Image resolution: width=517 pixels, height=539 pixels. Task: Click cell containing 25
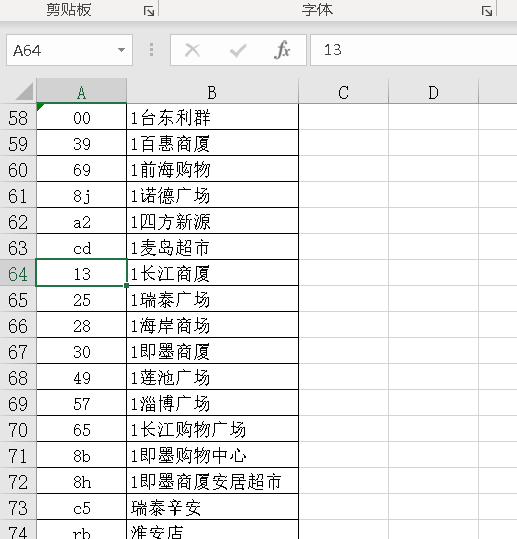point(81,300)
